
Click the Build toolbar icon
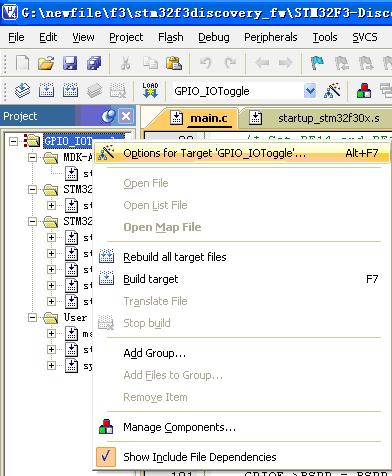(46, 90)
